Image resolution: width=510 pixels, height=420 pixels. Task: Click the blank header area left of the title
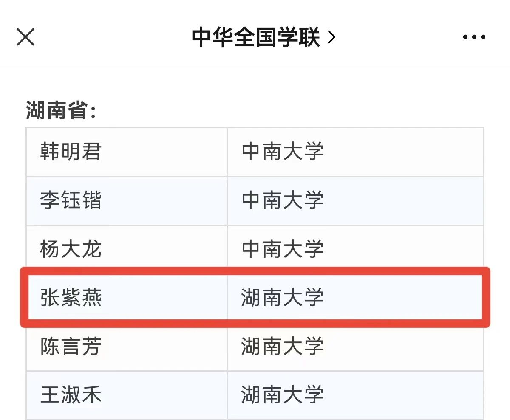(x=106, y=37)
